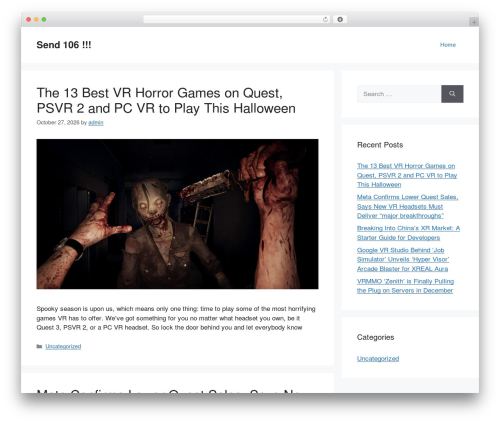The height and width of the screenshot is (423, 500).
Task: Minimize window with yellow traffic light button
Action: [36, 19]
